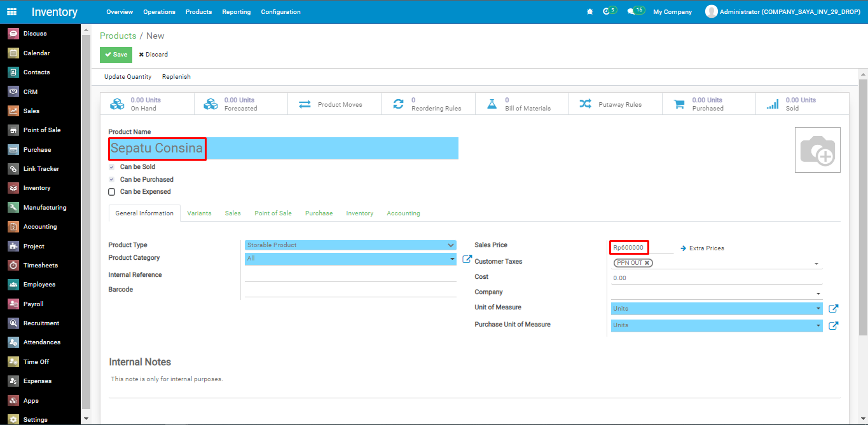Open Product Category external link icon
Viewport: 868px width, 425px height.
click(x=467, y=259)
